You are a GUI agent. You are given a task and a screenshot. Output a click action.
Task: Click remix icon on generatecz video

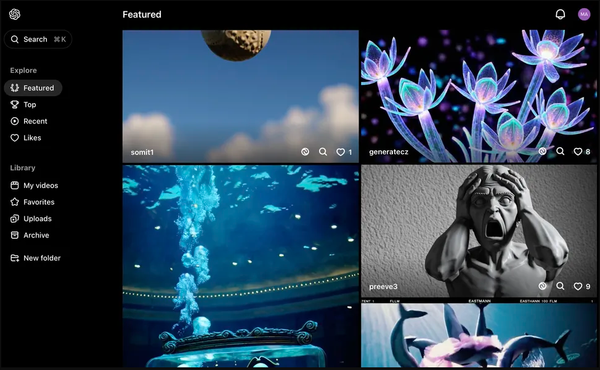pos(542,151)
